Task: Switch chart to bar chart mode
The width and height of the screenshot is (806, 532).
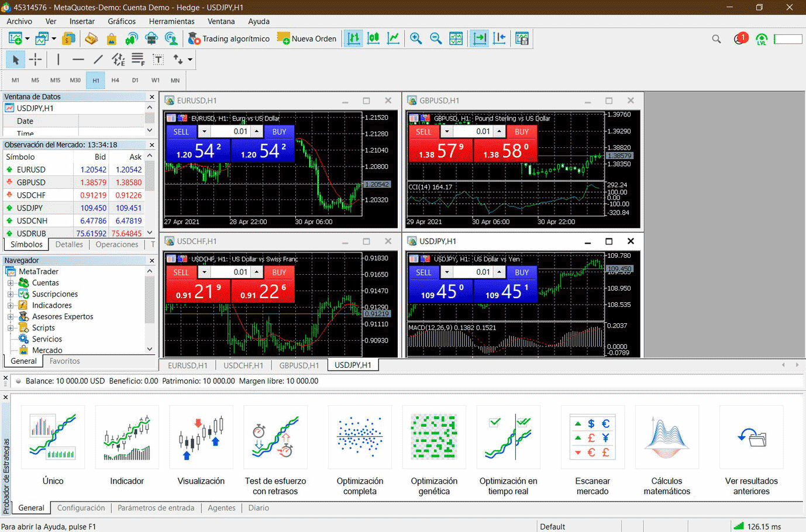Action: click(353, 39)
